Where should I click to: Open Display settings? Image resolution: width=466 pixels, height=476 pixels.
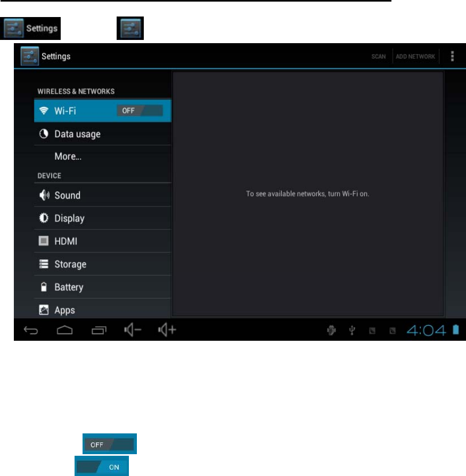pyautogui.click(x=103, y=218)
